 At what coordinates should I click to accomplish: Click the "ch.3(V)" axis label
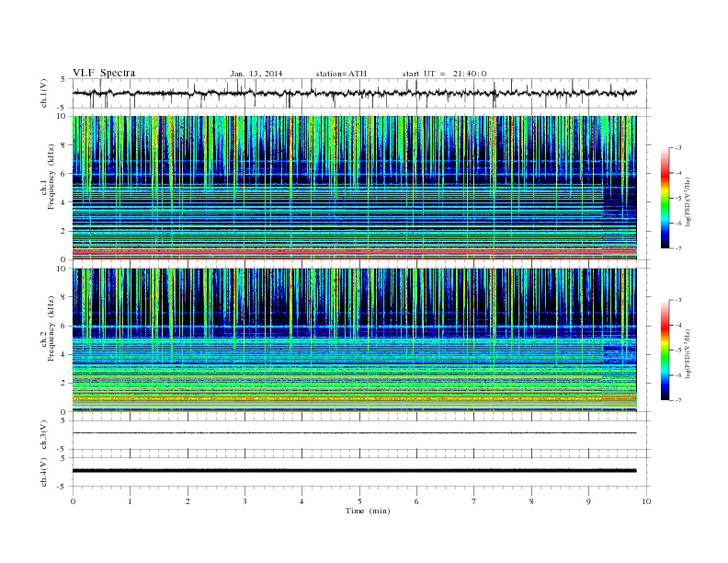pos(44,435)
